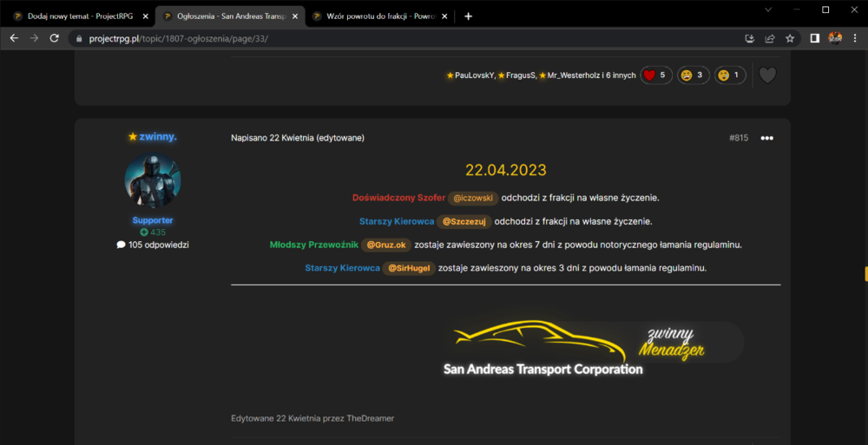Open the Chrome three-dot menu

pos(855,38)
